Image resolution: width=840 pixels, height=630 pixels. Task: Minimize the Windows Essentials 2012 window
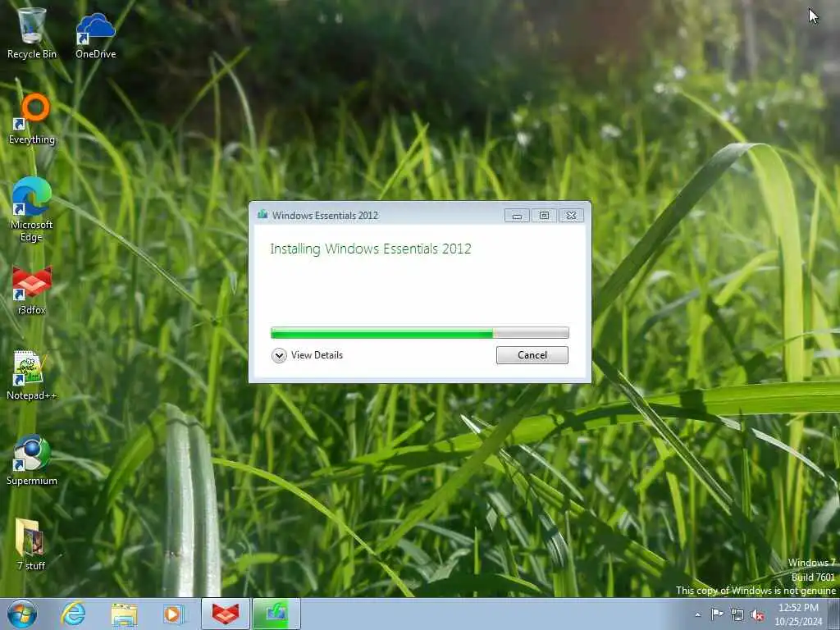517,216
